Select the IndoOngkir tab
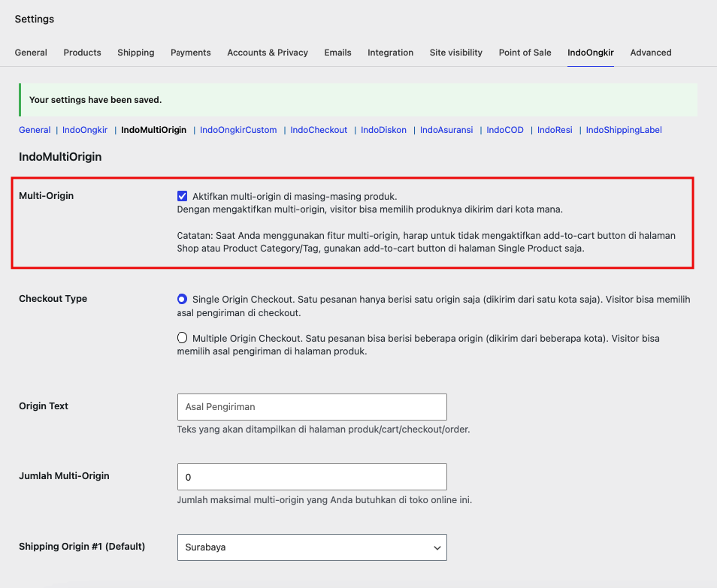717x588 pixels. click(590, 53)
